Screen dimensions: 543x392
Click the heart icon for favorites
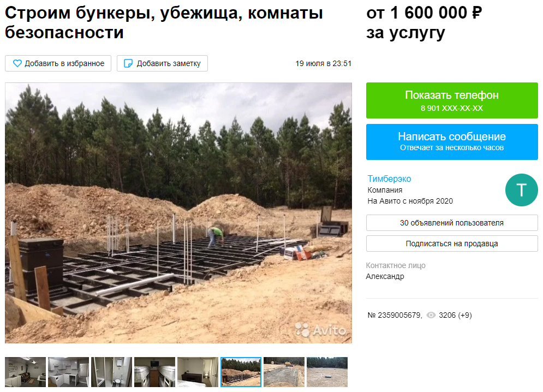[x=17, y=63]
